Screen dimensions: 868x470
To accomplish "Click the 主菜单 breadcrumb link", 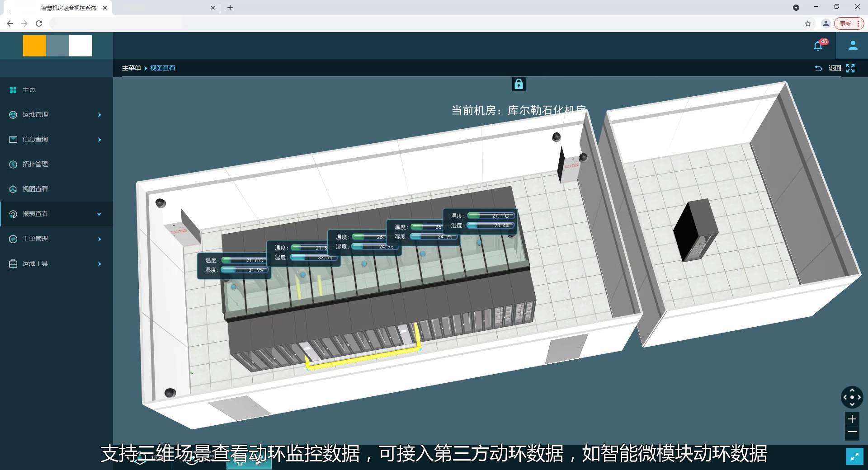I will [x=132, y=68].
